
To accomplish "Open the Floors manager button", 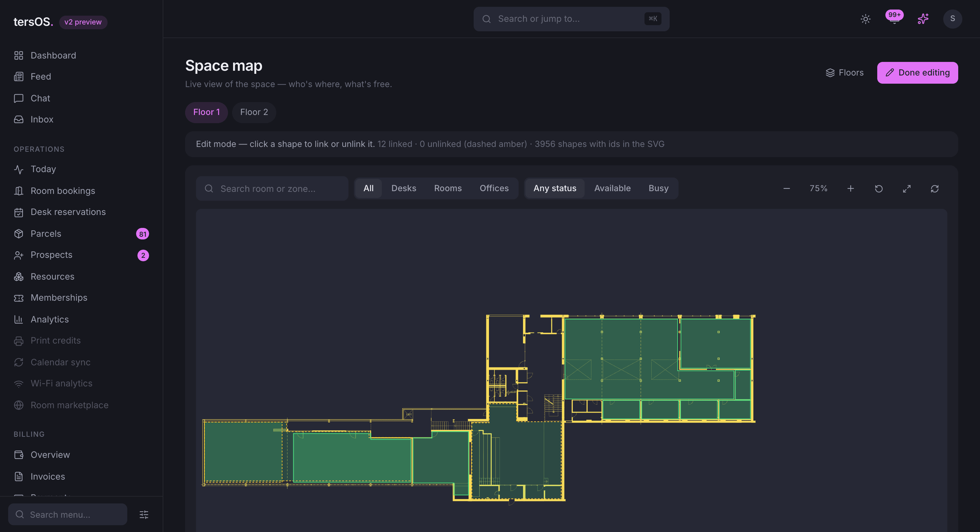I will (x=845, y=73).
